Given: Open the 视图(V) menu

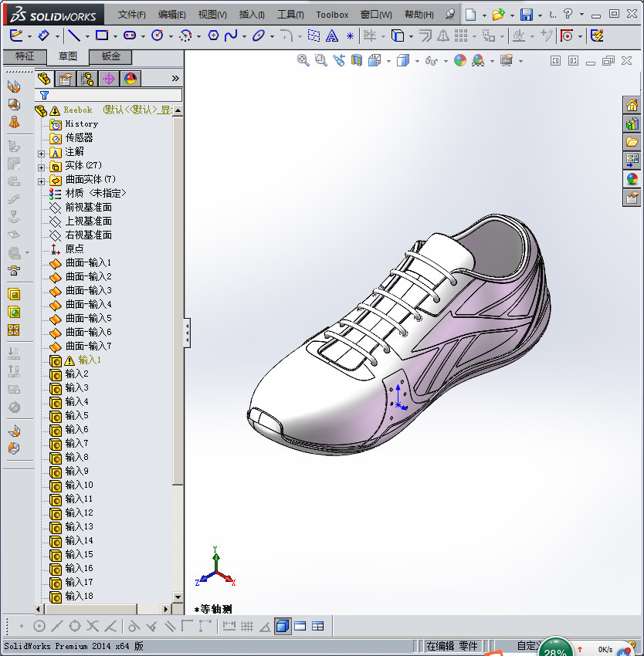Looking at the screenshot, I should 212,15.
